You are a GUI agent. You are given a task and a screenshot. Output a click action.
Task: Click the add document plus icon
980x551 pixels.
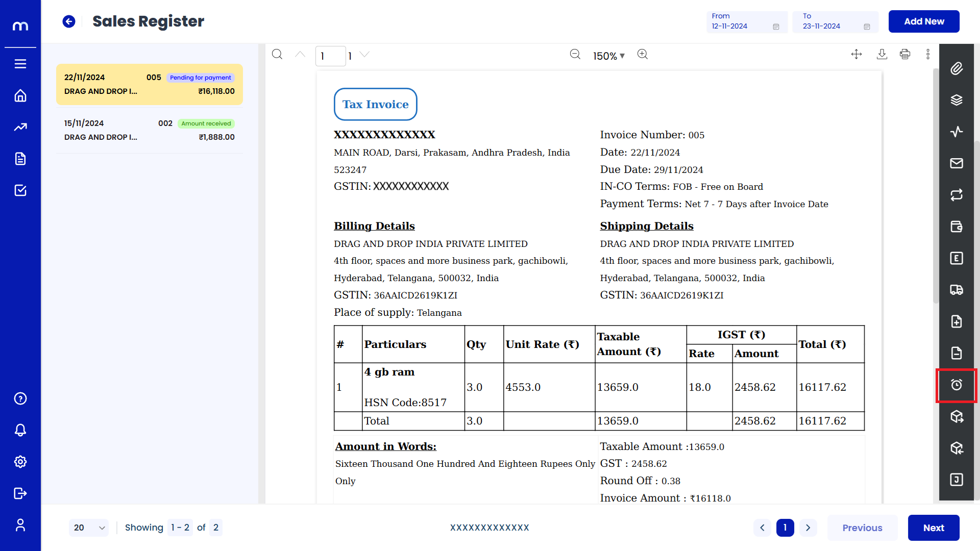[x=957, y=321]
